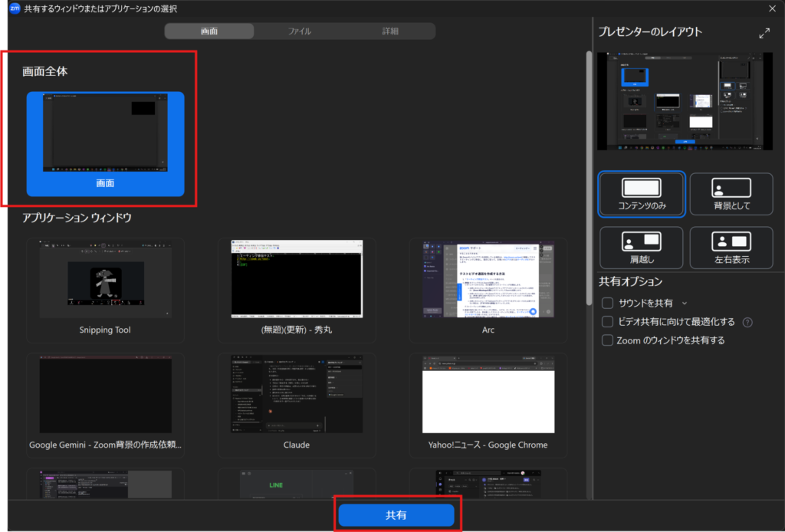This screenshot has height=532, width=785.
Task: Switch to the ファイル tab
Action: click(300, 31)
